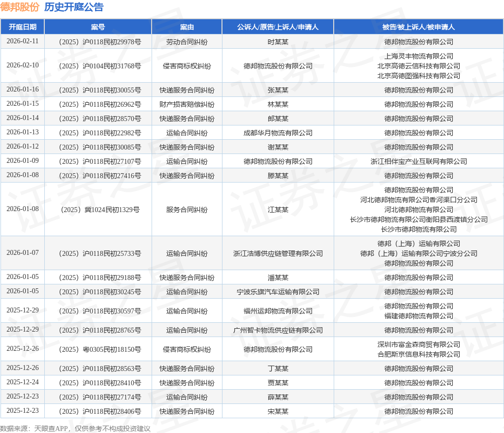
Task: Click defendant 河北德邦物流有限公司香河渠口分公司
Action: (418, 200)
